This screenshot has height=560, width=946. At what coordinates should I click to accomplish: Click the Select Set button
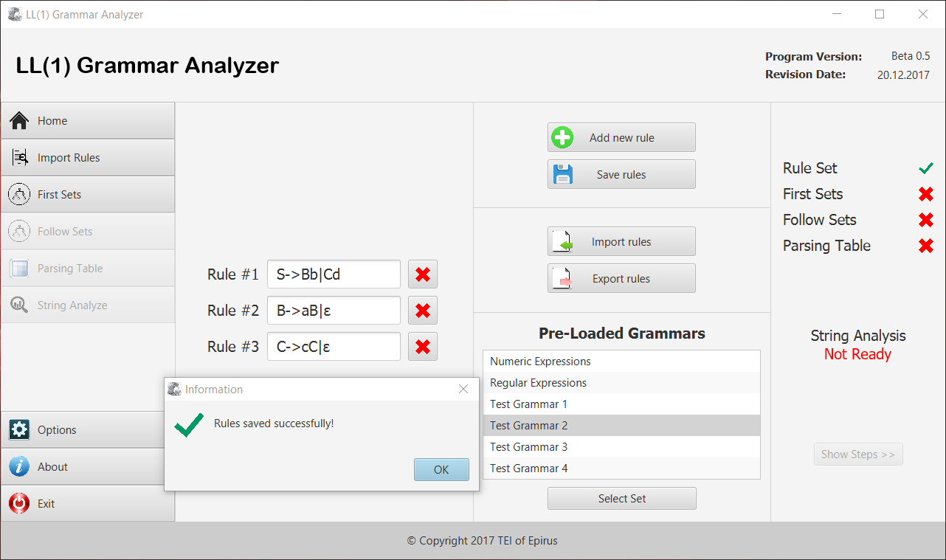[621, 499]
